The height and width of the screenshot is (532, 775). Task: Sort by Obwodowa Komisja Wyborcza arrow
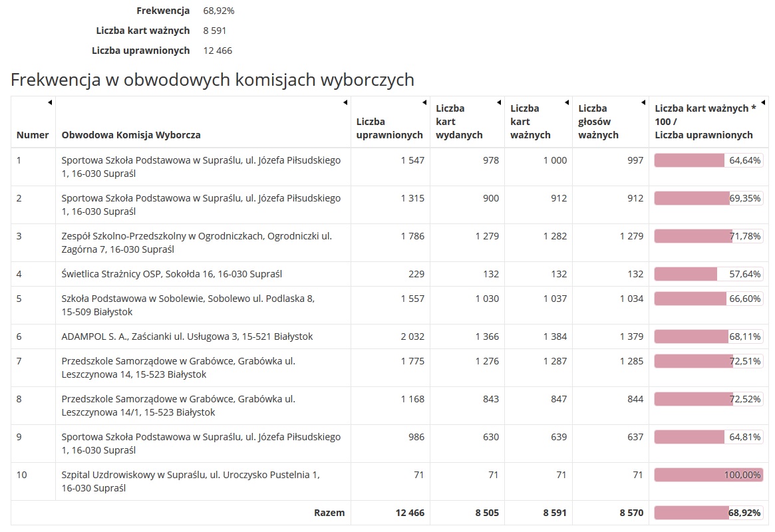[x=345, y=102]
